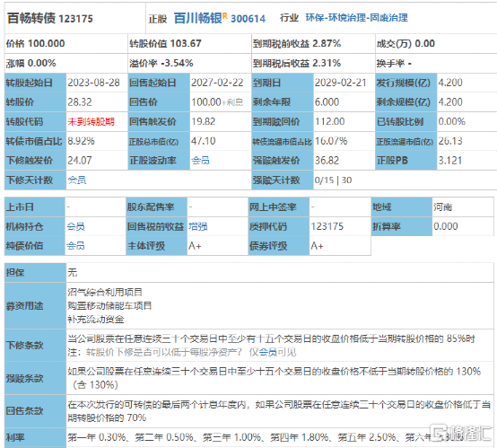
Task: Click 购置移动储能车项目 in 募资用途
Action: pos(109,306)
